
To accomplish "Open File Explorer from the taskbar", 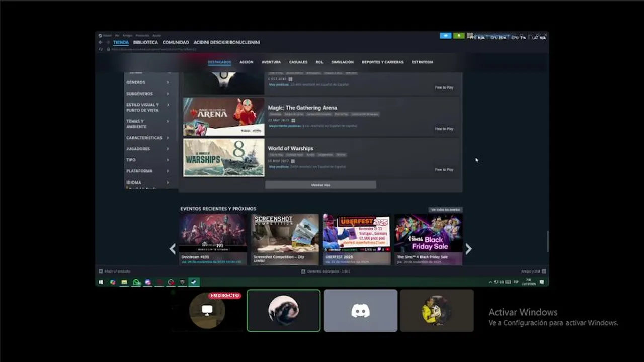I will click(124, 282).
